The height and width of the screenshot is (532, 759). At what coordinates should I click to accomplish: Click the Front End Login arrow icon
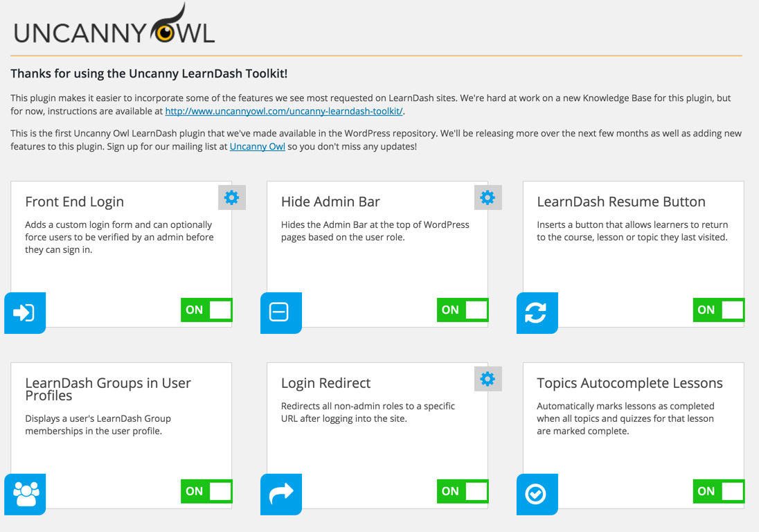(25, 312)
